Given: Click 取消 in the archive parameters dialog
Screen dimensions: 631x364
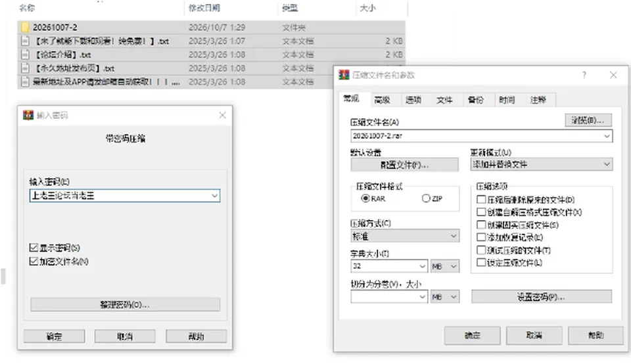Looking at the screenshot, I should (534, 335).
